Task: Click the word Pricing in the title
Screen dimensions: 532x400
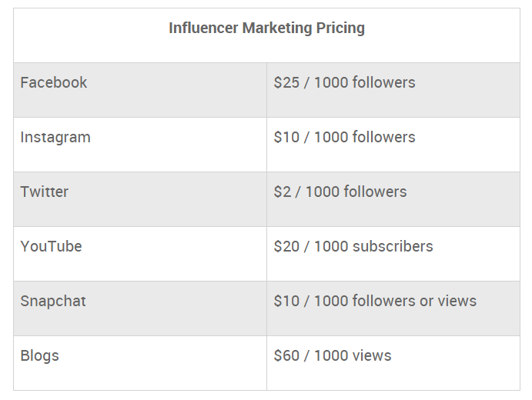Action: pos(340,28)
